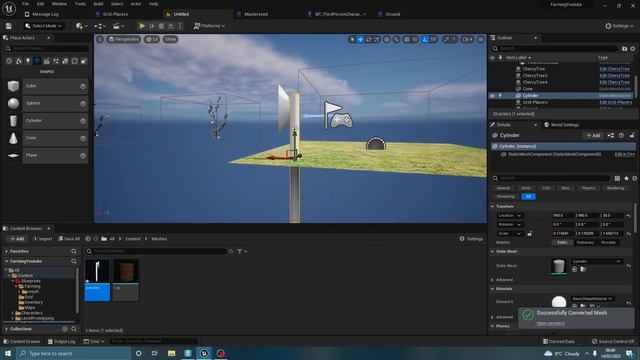Open the Build menu

tap(98, 4)
